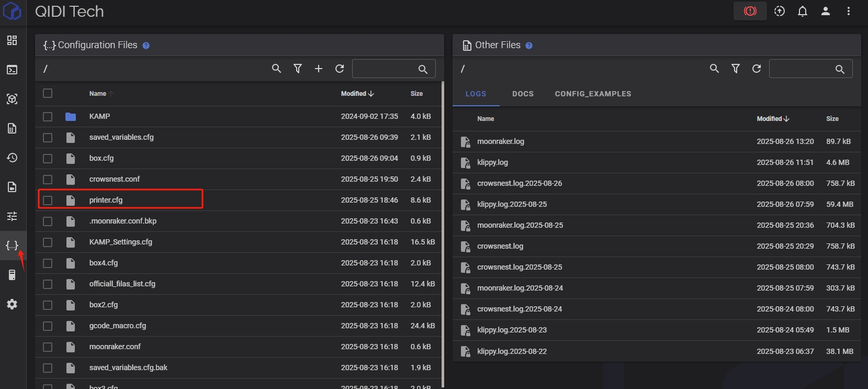Open the notifications bell icon
Viewport: 868px width, 389px height.
point(803,11)
